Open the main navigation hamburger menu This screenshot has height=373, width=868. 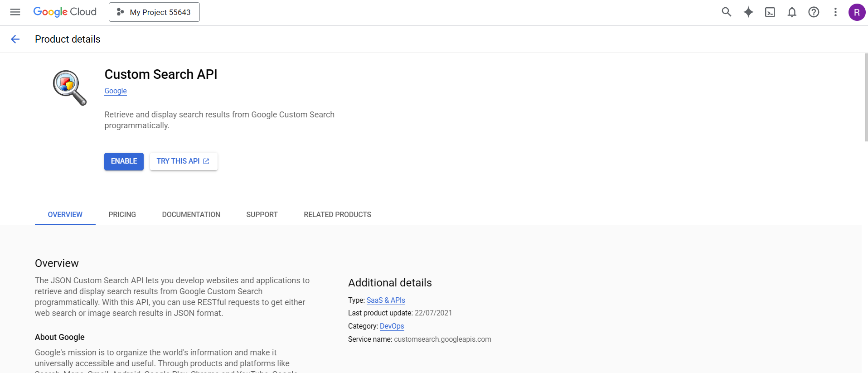pyautogui.click(x=15, y=12)
